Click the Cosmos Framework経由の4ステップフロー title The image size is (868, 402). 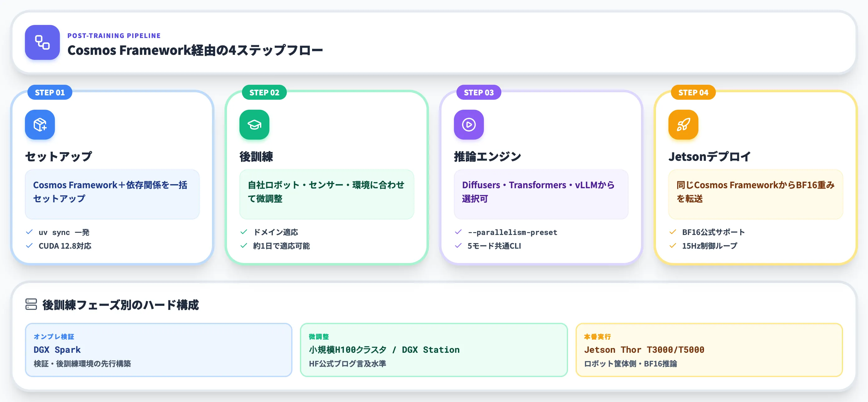195,50
